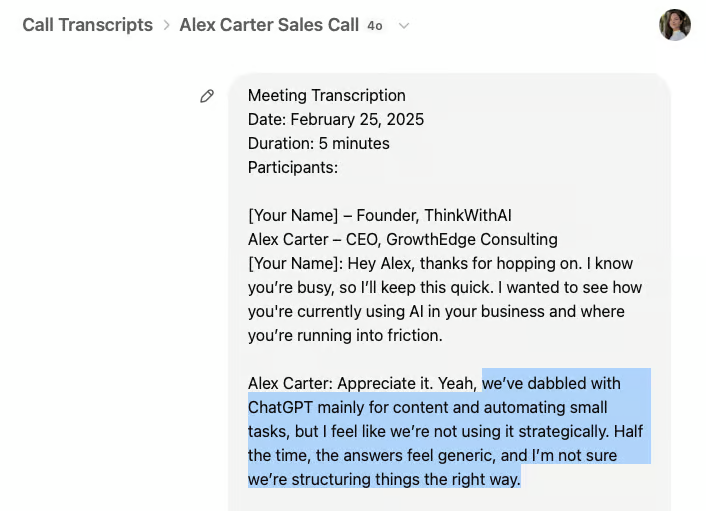Image resolution: width=706 pixels, height=511 pixels.
Task: Click the pencil edit message icon
Action: [x=207, y=96]
